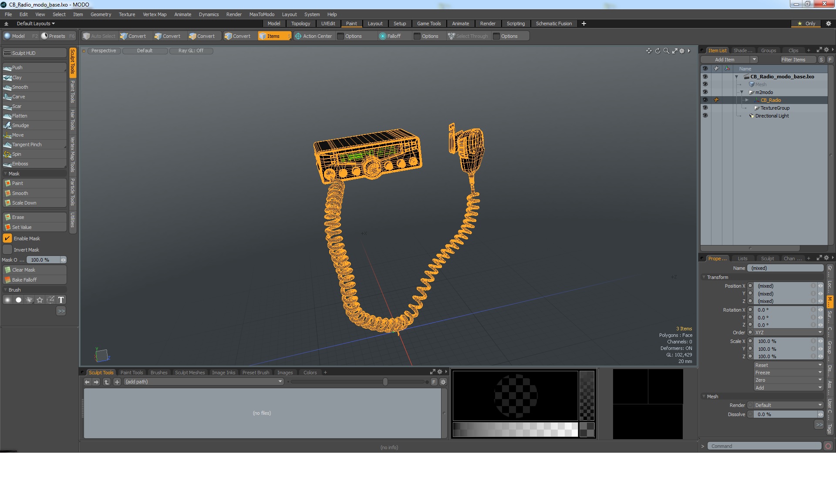Select the Emboss sculpt tool

pyautogui.click(x=20, y=164)
